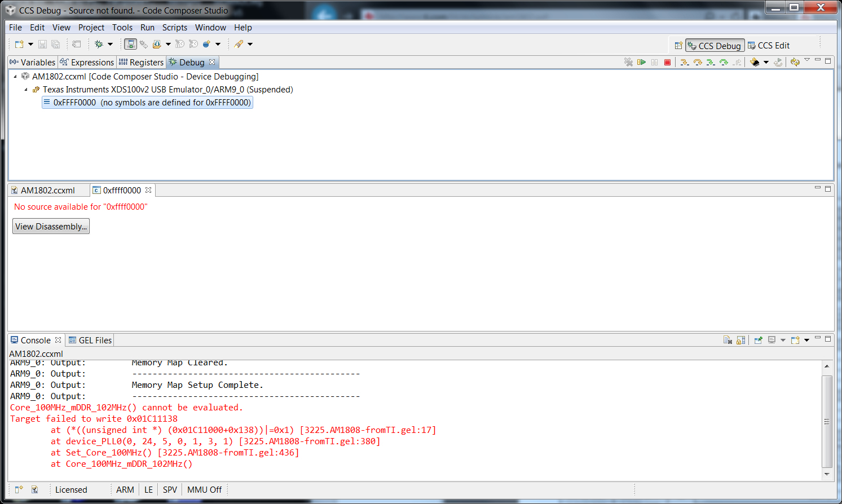Open the Debug view menu triangle
Image resolution: width=842 pixels, height=504 pixels.
point(807,60)
